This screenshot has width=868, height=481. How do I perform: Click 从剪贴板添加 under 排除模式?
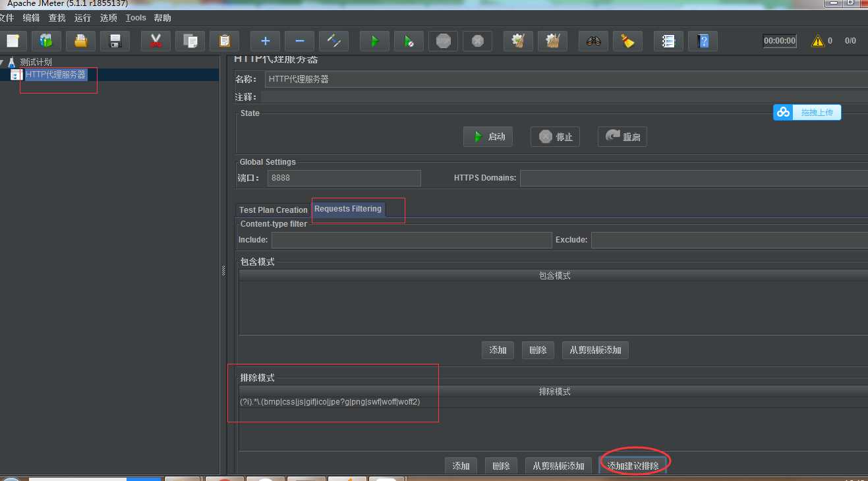(x=558, y=466)
